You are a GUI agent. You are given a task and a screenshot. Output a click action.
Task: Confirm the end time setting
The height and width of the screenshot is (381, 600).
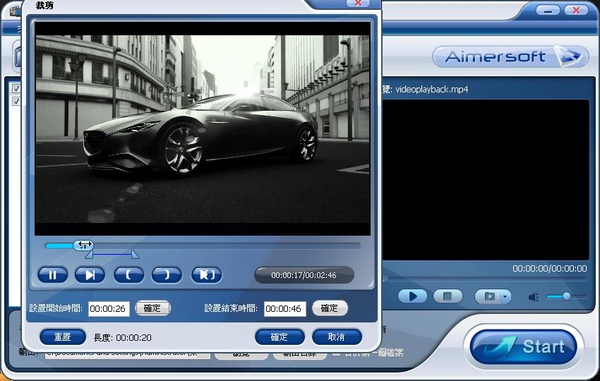pos(330,308)
